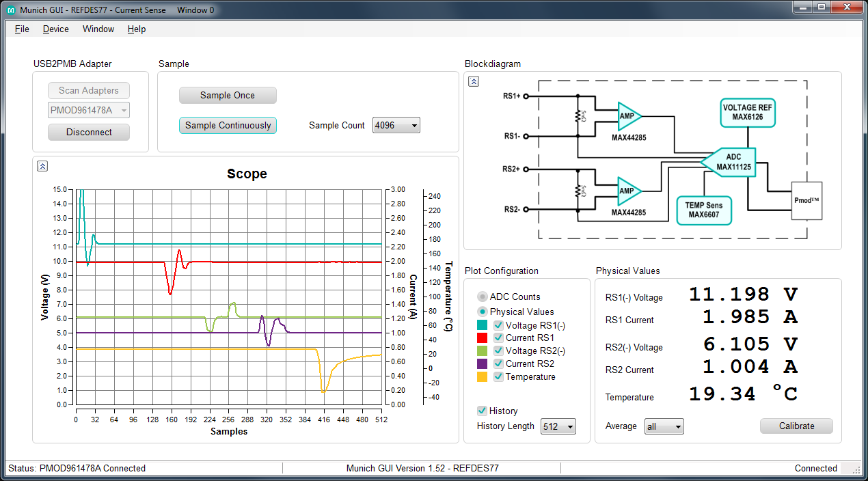Click the Samples x-axis label
The width and height of the screenshot is (868, 481).
229,431
